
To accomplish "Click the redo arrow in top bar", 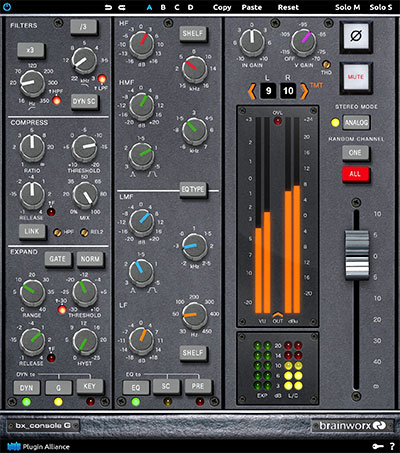I will coord(122,7).
